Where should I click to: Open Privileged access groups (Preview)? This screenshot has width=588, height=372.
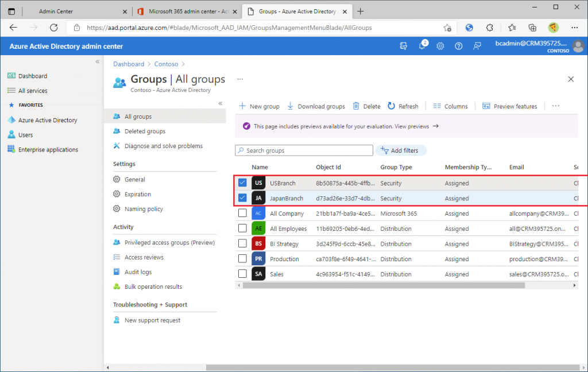[165, 242]
